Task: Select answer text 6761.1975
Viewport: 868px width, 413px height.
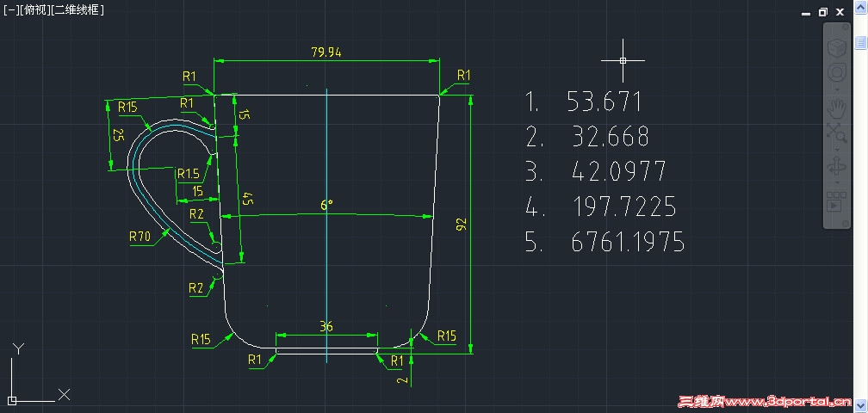Action: coord(628,242)
